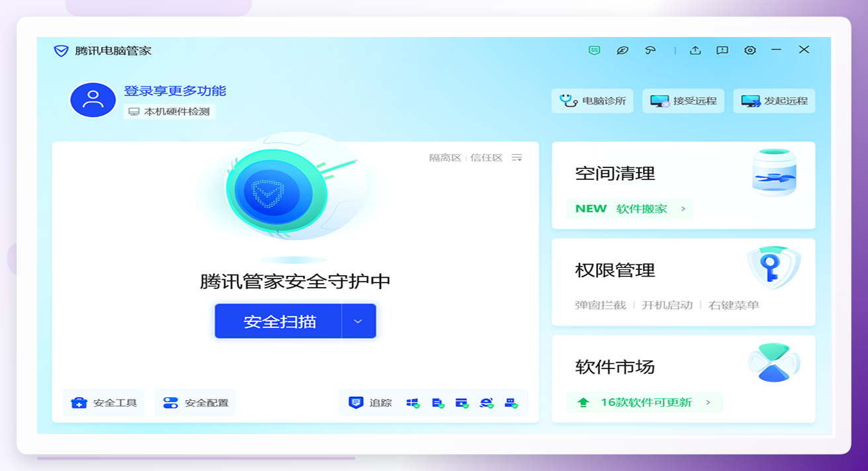
Task: Open 电脑诊所 button
Action: (x=593, y=101)
